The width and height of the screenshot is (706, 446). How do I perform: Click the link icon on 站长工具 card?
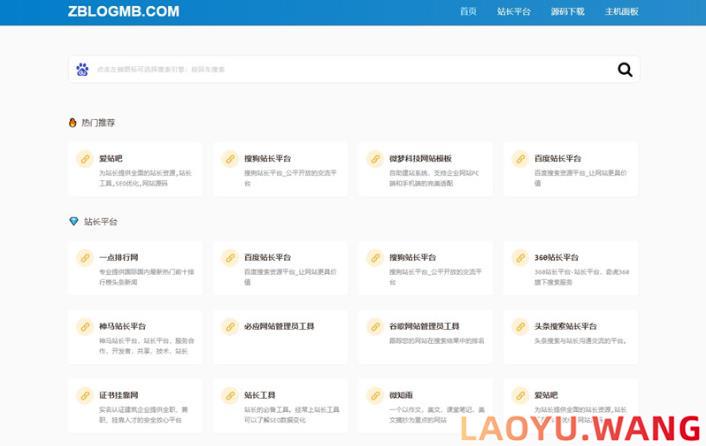tap(230, 396)
